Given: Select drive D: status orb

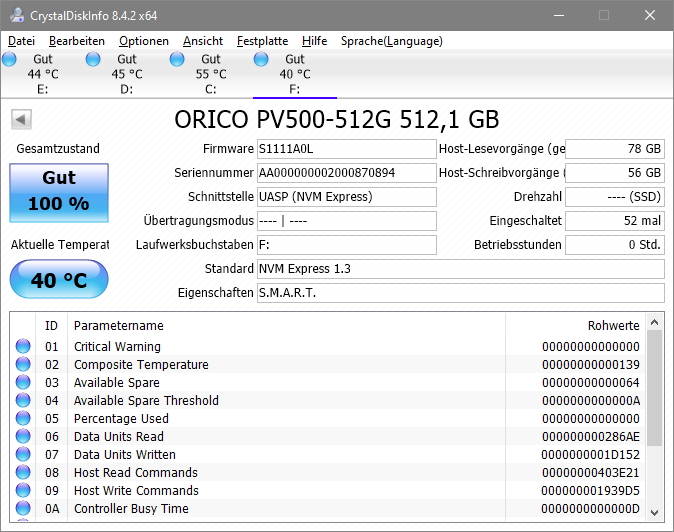Looking at the screenshot, I should pos(93,59).
